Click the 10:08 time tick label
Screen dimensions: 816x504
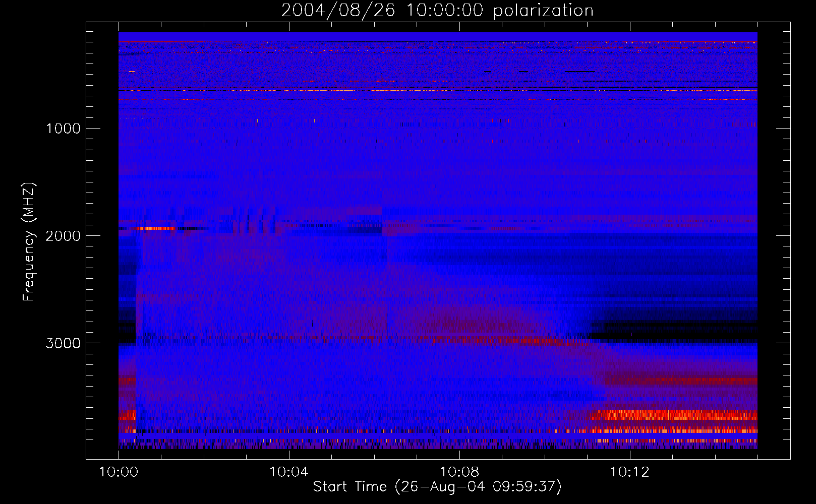pyautogui.click(x=459, y=472)
